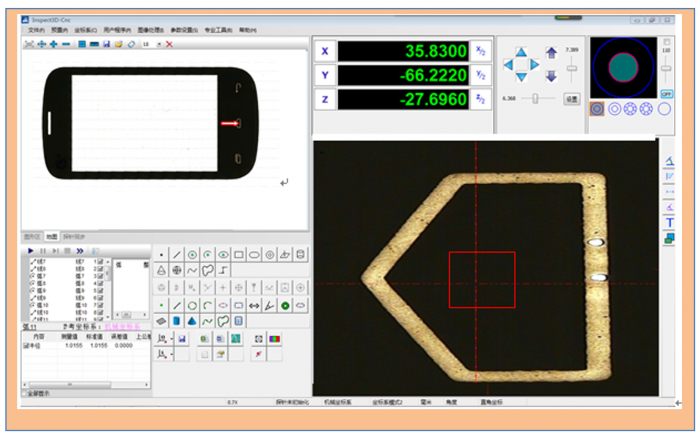Click the black line measure tool
Viewport: 700px width, 436px height.
click(x=177, y=255)
